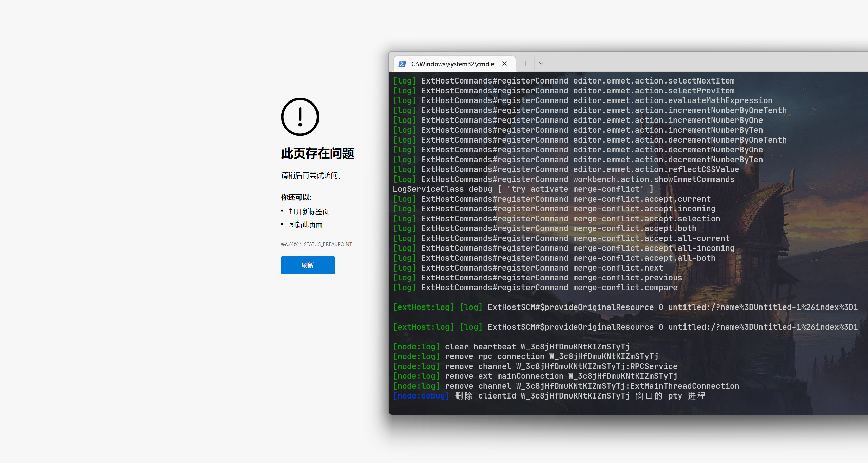Expand the terminal profile dropdown chevron
This screenshot has height=463, width=868.
(541, 63)
